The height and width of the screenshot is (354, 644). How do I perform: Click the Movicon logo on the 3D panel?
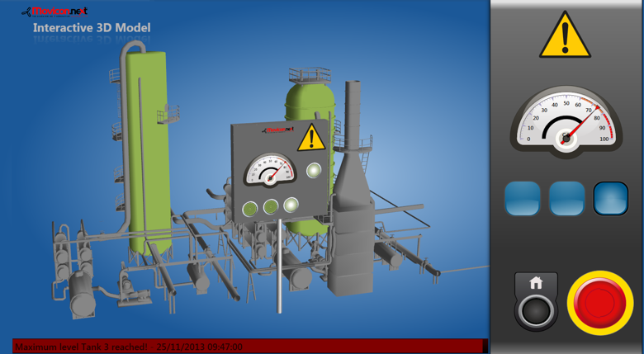(x=278, y=130)
